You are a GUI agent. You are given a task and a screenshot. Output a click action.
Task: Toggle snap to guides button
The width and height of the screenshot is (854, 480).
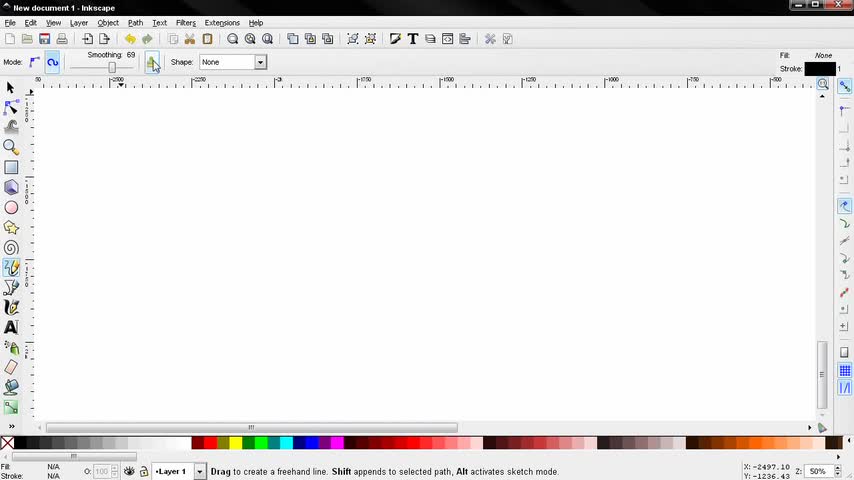click(x=844, y=388)
